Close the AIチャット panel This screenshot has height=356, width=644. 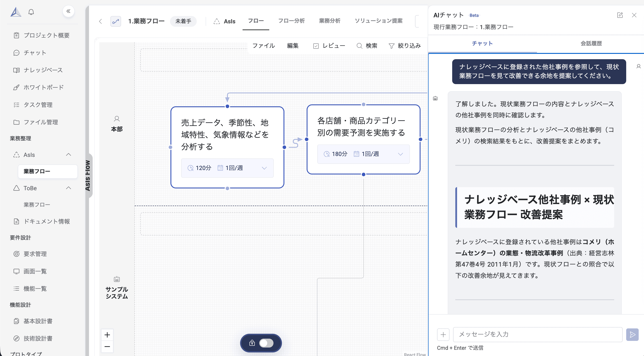(x=634, y=15)
